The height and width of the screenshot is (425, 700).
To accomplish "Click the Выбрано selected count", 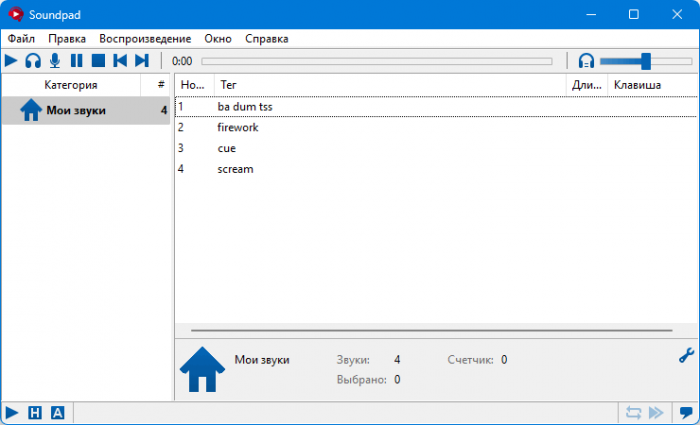I will pos(397,380).
